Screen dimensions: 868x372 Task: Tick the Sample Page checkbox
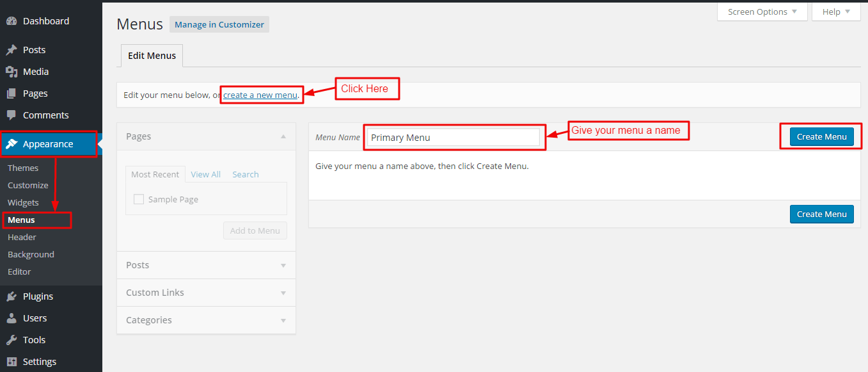pyautogui.click(x=139, y=199)
